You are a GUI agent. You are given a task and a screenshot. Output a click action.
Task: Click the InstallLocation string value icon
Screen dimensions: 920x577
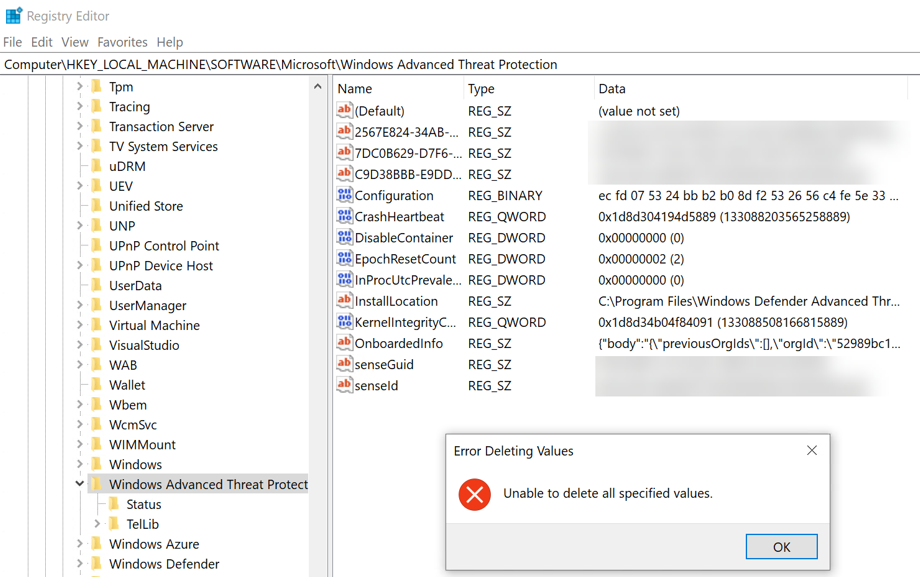click(344, 301)
